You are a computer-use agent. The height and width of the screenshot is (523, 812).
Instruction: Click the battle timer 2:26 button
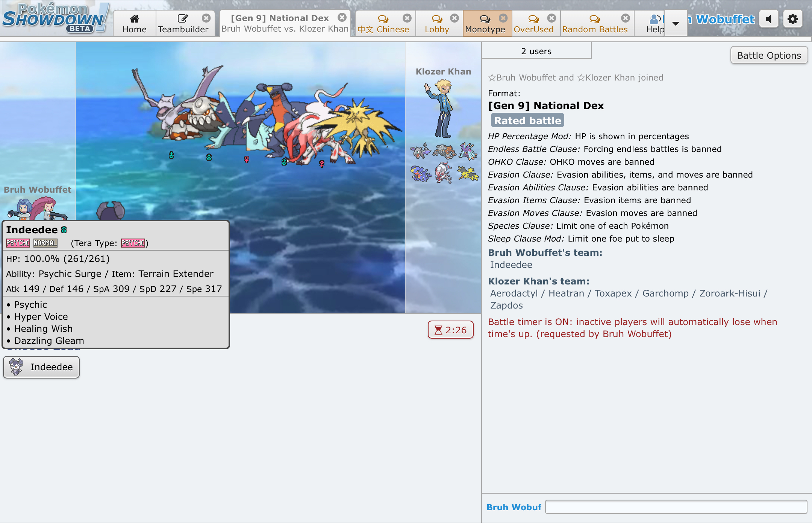(x=450, y=330)
